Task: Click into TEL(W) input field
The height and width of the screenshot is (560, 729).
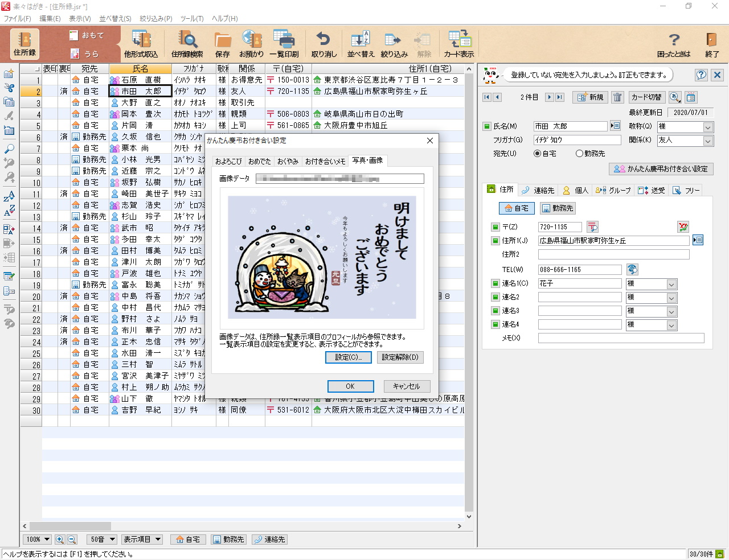Action: (580, 270)
